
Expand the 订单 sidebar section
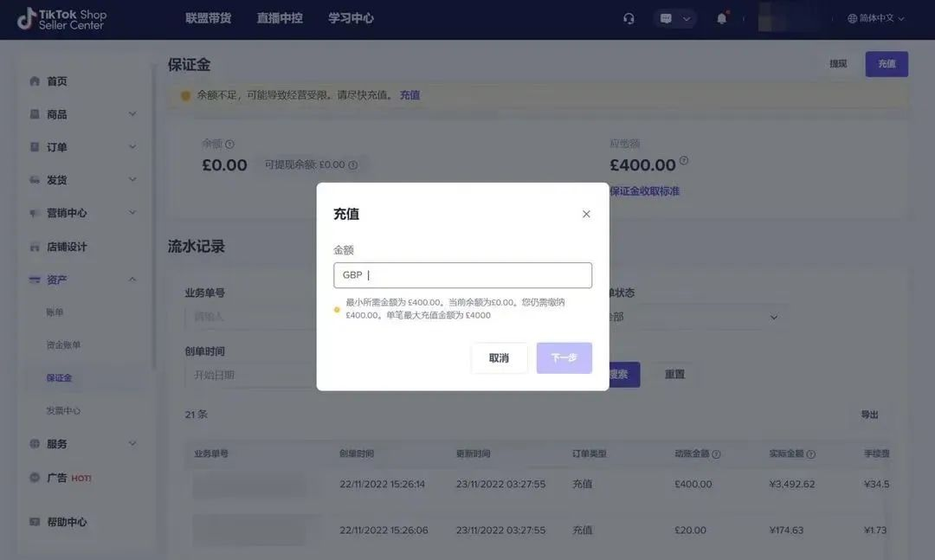tap(82, 147)
